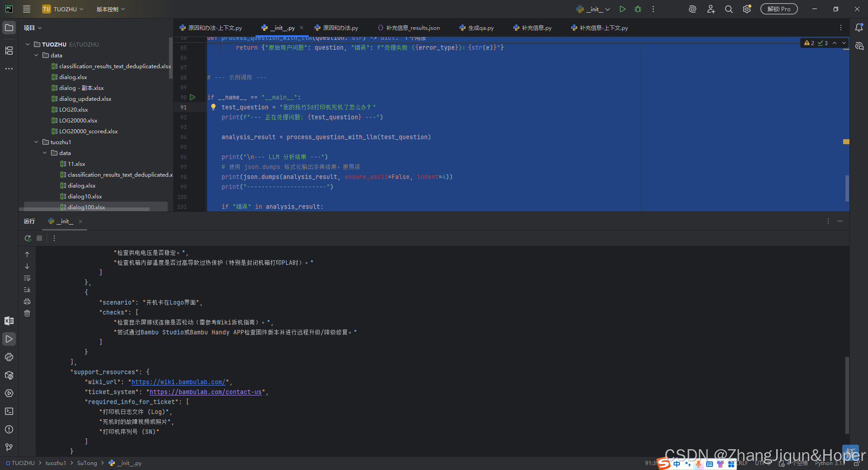Click the tuozhu1 breadcrumb
868x470 pixels.
(x=56, y=463)
